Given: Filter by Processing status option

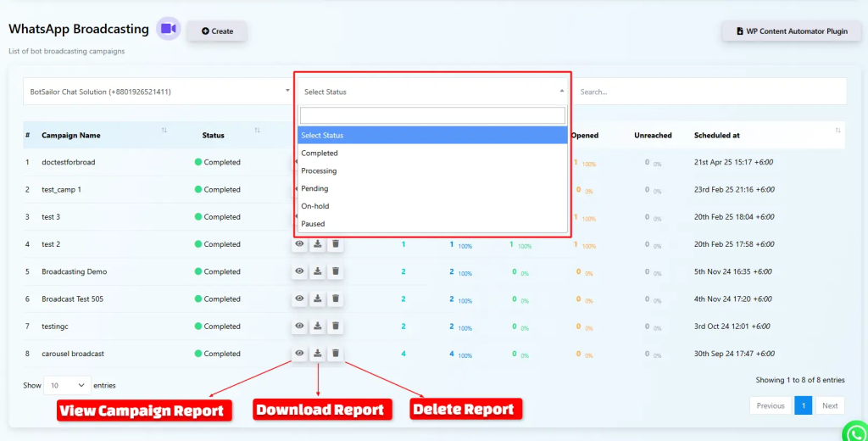Looking at the screenshot, I should [432, 170].
